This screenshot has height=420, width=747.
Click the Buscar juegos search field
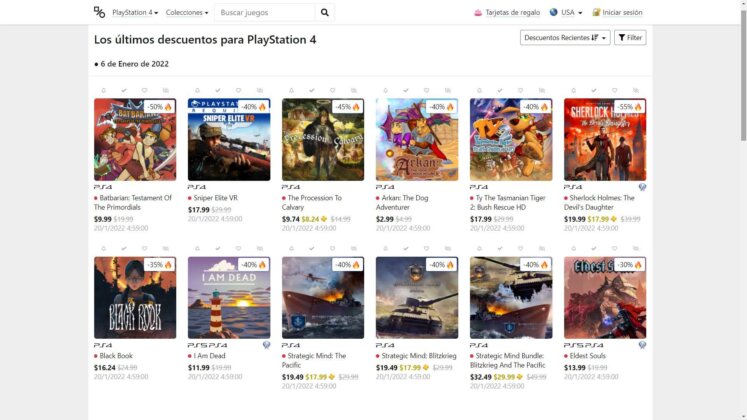pos(264,12)
